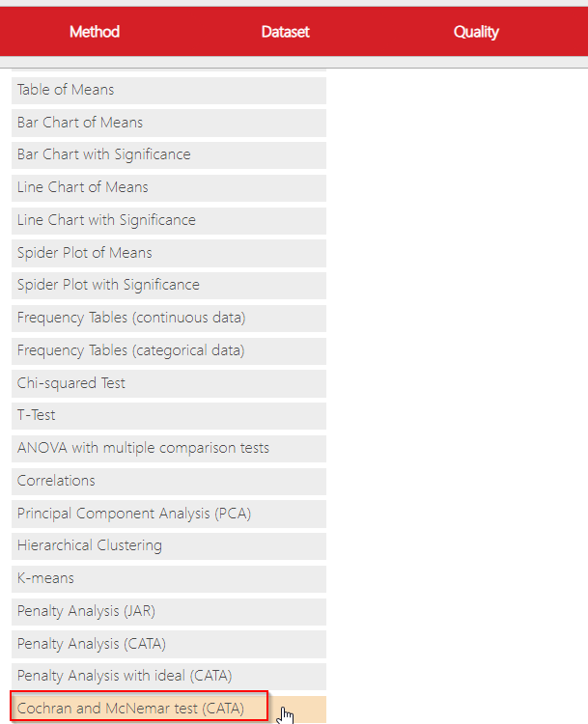Select Cochran and McNemar test (CATA)
Image resolution: width=588 pixels, height=724 pixels.
coord(140,709)
